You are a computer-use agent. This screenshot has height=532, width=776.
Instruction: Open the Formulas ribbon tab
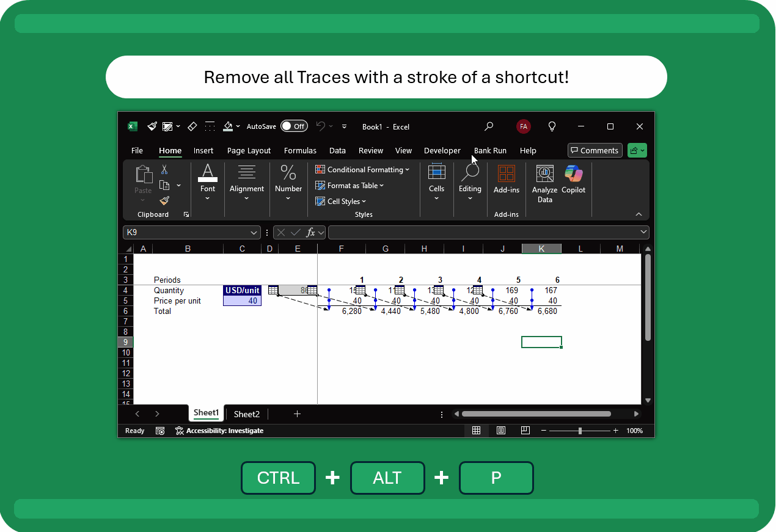pyautogui.click(x=300, y=151)
